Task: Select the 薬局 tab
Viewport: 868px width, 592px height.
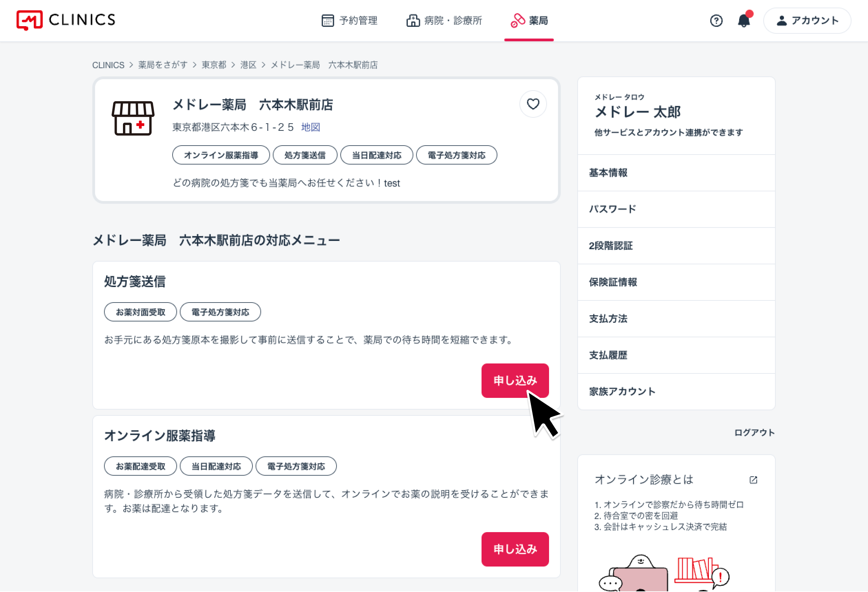Action: 529,21
